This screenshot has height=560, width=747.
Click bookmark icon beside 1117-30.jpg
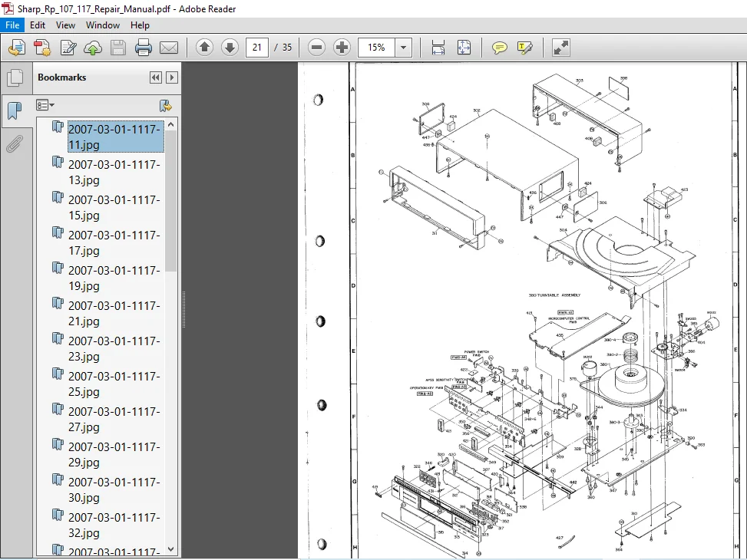pyautogui.click(x=58, y=479)
